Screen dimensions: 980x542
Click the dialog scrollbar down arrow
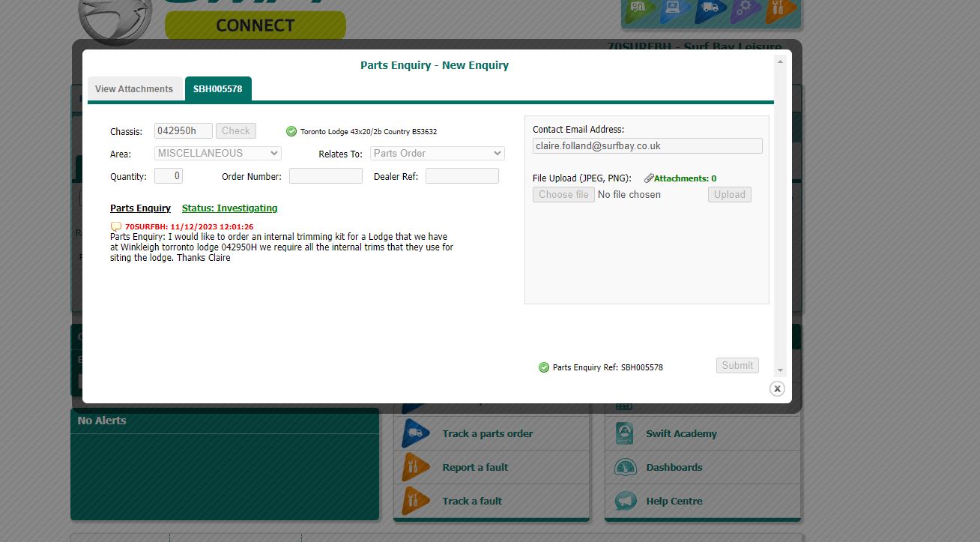point(780,370)
